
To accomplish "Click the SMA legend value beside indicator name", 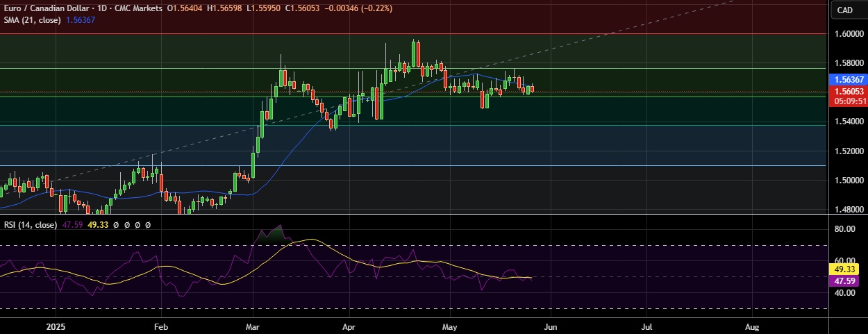I will [x=81, y=20].
